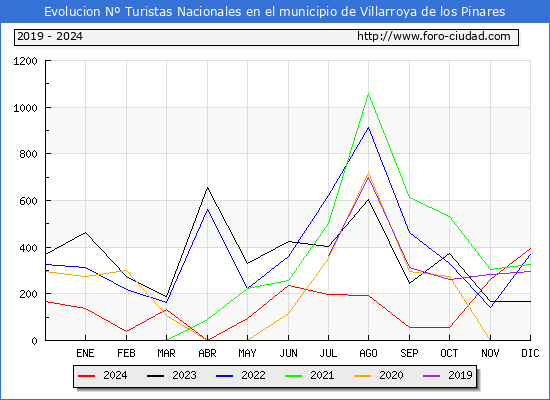Select the 2020 legend label
The width and height of the screenshot is (550, 400).
391,375
